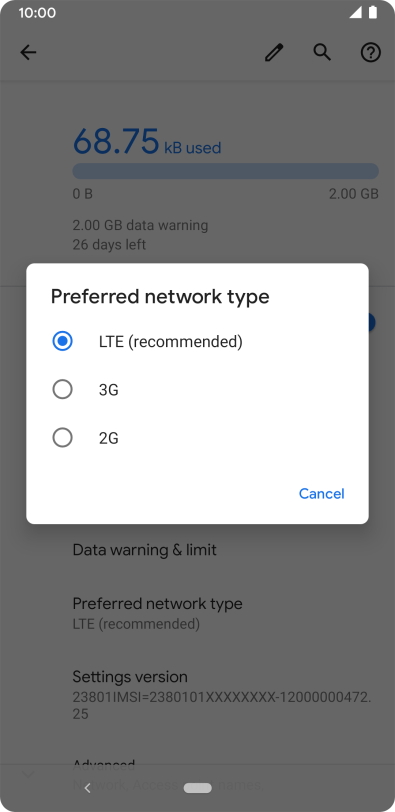Select LTE (recommended) radio button
The width and height of the screenshot is (395, 812).
[63, 341]
